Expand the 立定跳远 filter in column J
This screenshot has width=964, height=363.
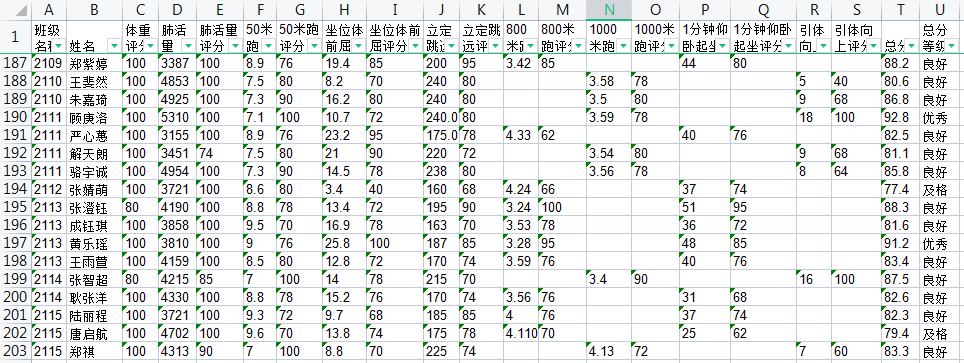(452, 46)
